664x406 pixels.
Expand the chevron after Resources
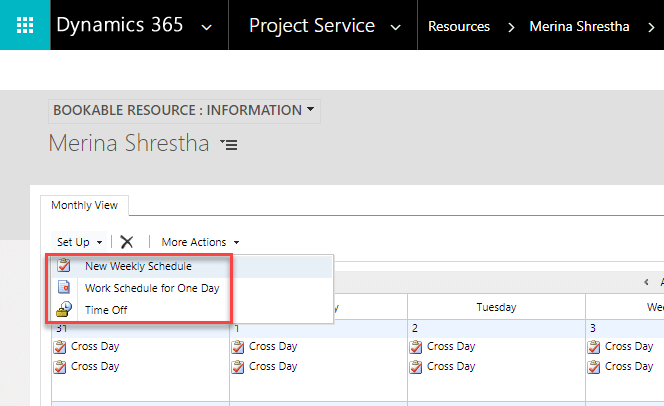point(511,28)
